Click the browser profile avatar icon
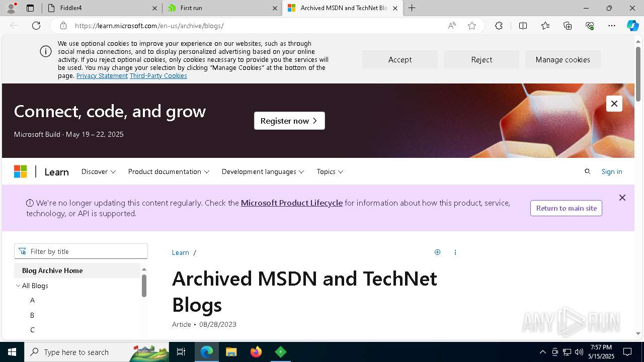 pyautogui.click(x=11, y=8)
